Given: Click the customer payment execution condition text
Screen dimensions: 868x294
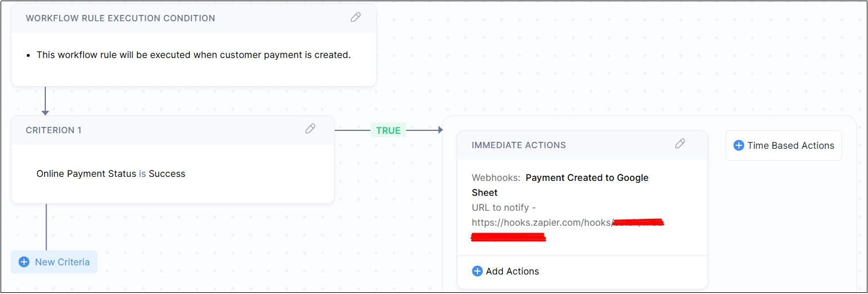Looking at the screenshot, I should coord(193,55).
